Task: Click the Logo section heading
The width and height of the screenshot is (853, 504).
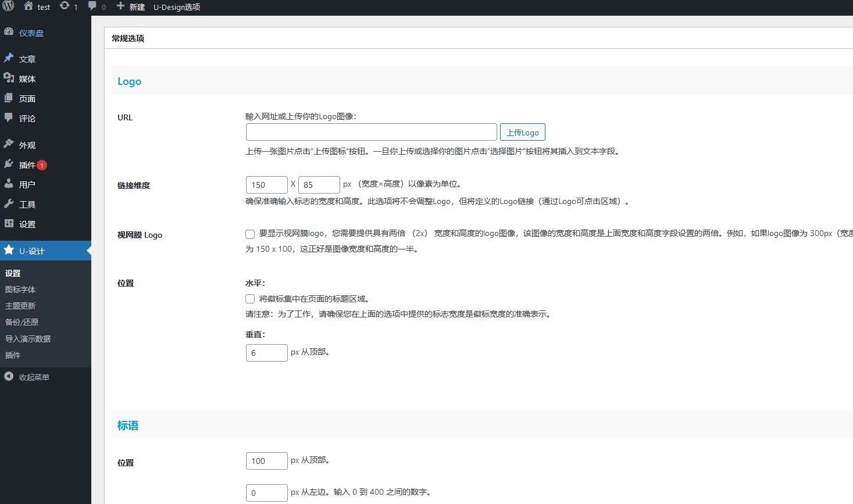Action: click(x=130, y=81)
